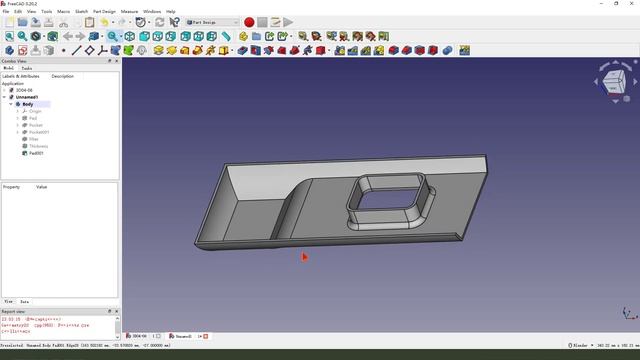
Task: Click the Labels & Attributes column header
Action: pos(21,76)
